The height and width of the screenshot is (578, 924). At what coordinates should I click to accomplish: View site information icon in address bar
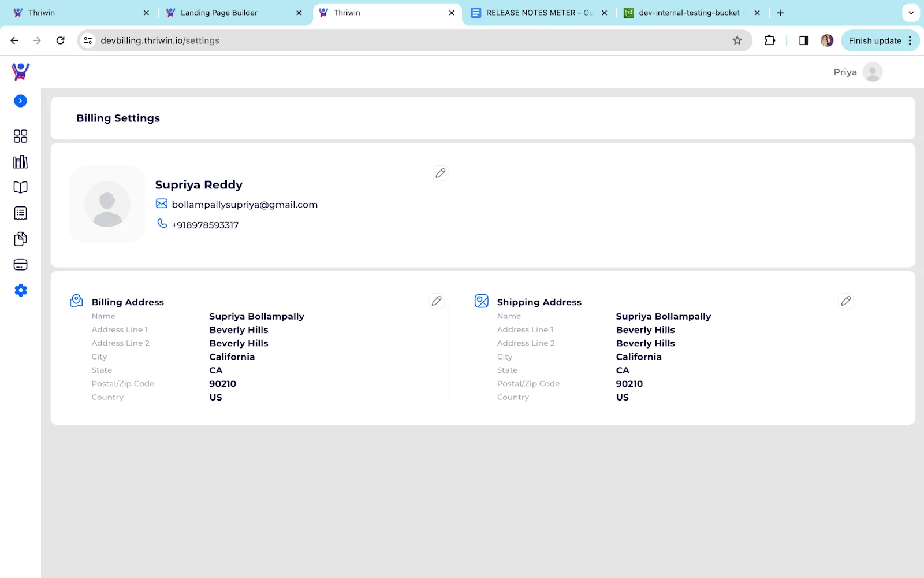pyautogui.click(x=88, y=40)
